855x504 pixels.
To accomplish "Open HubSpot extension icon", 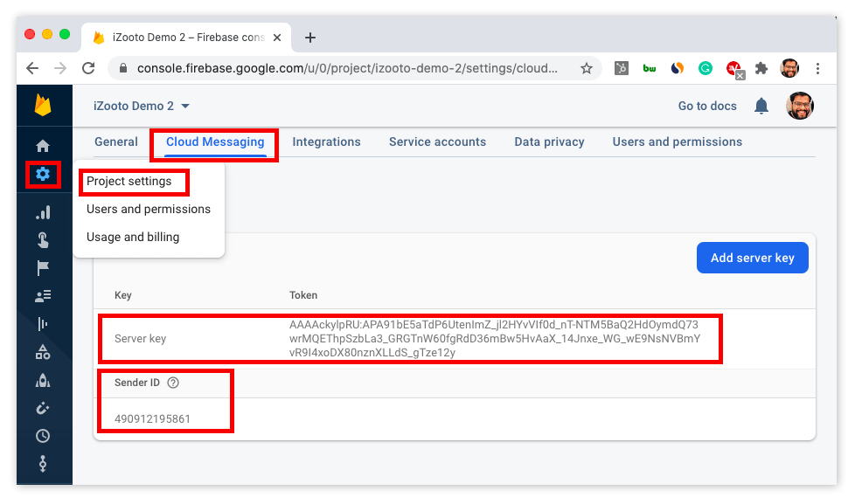I will tap(621, 68).
